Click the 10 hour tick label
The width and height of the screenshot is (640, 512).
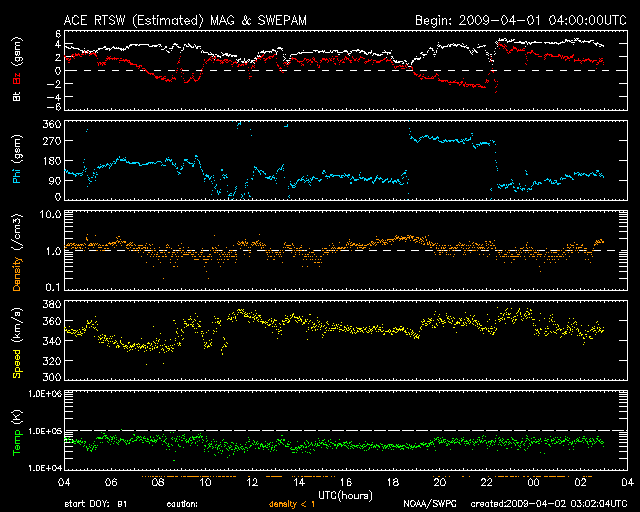(x=205, y=482)
